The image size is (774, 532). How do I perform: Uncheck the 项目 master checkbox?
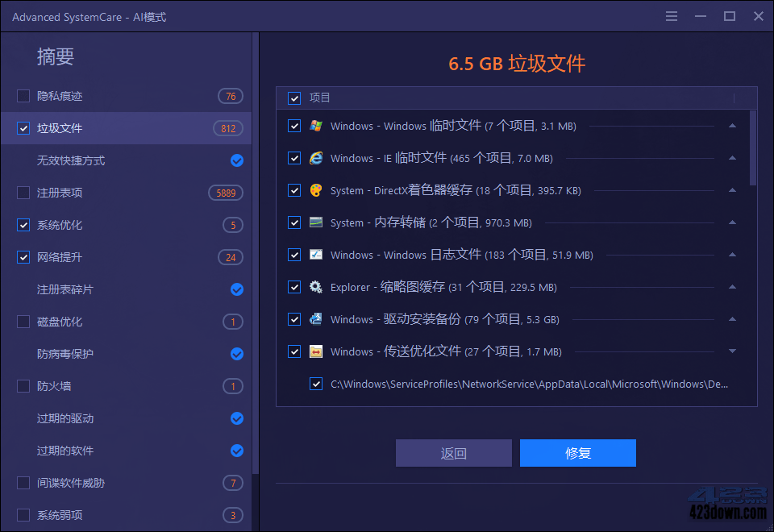tap(294, 98)
